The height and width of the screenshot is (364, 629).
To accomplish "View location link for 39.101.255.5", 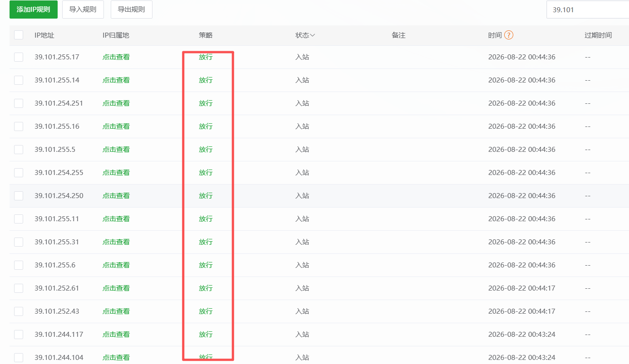I will 116,150.
